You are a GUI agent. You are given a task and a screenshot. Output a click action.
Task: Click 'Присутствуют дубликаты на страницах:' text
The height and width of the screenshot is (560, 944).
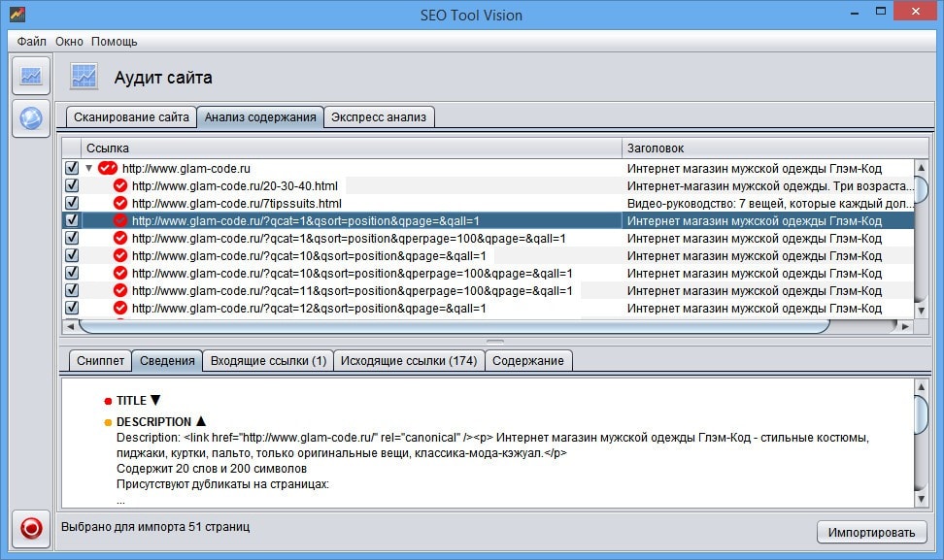click(x=222, y=484)
